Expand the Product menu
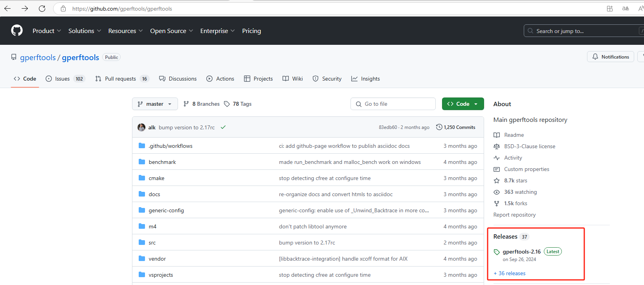 coord(47,31)
